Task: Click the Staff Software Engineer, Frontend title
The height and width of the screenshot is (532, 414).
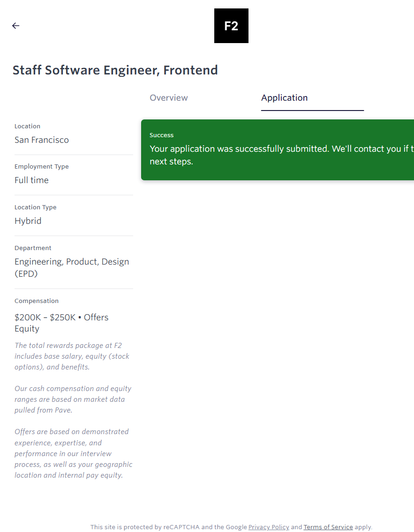Action: (x=115, y=70)
